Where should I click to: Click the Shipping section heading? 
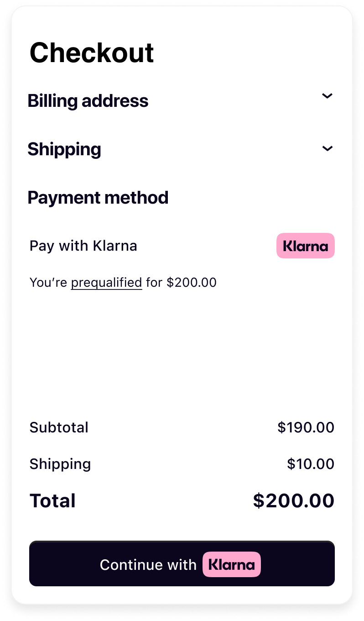coord(64,149)
